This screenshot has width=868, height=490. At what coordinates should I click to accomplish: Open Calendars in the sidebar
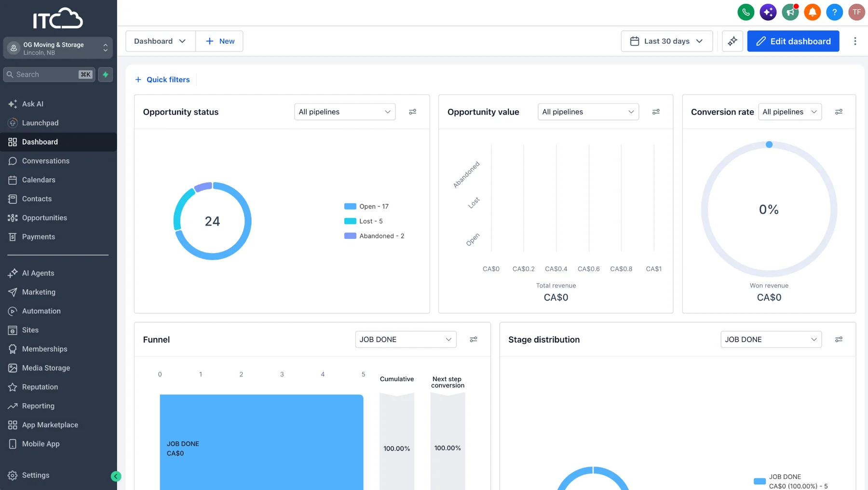pyautogui.click(x=58, y=180)
